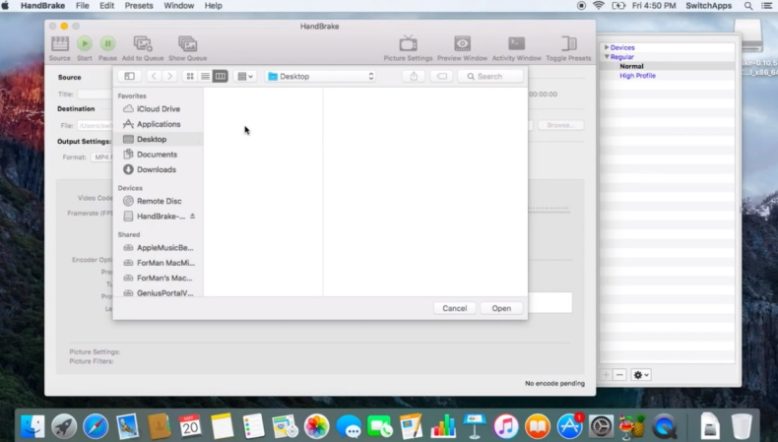Click the Show Queue icon
The width and height of the screenshot is (778, 442).
[187, 44]
